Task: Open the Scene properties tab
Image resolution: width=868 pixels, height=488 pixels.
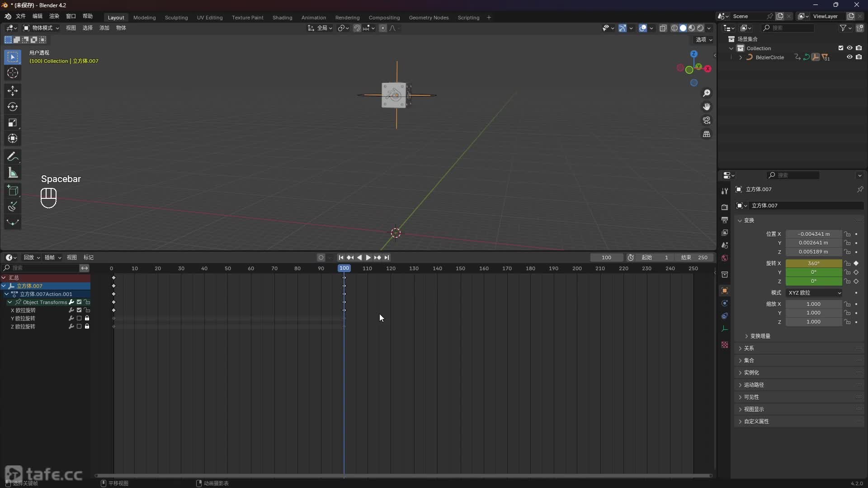Action: (x=725, y=245)
